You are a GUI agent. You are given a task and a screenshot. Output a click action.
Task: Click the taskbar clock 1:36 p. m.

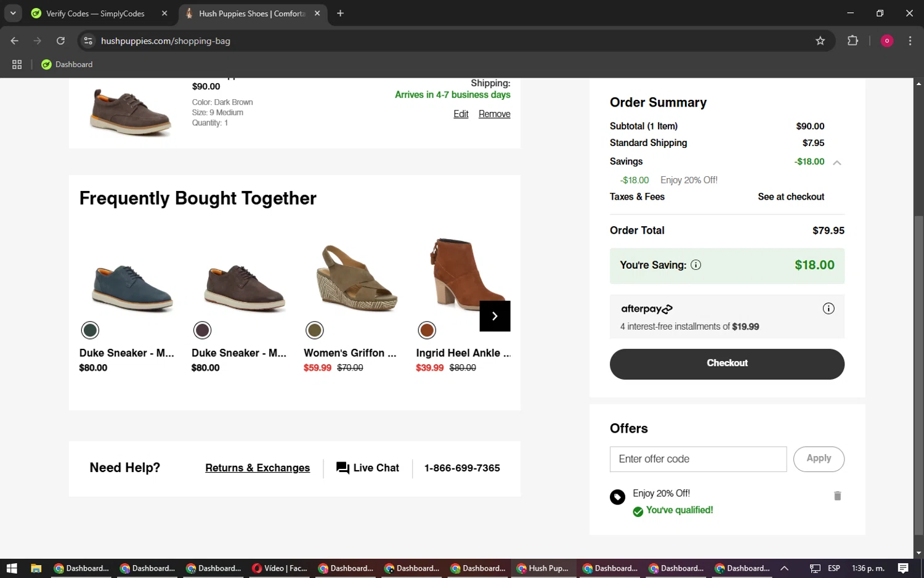click(868, 568)
